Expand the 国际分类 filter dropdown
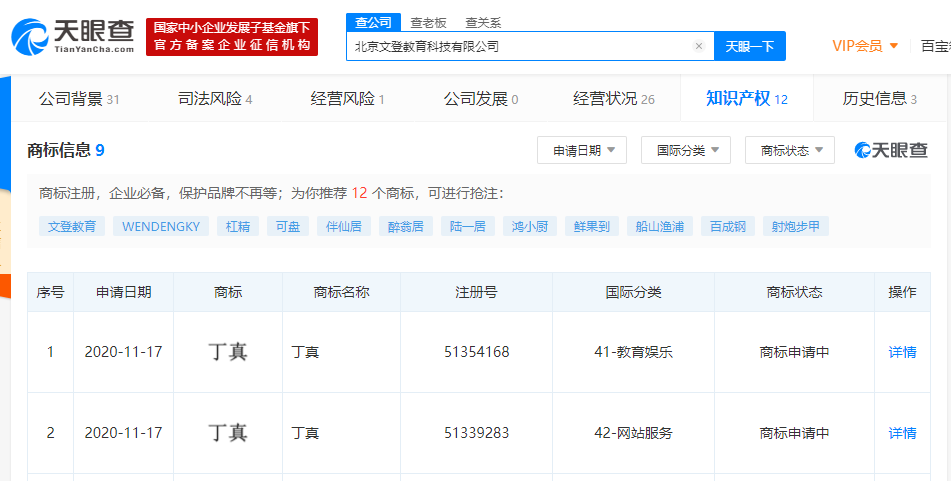Screen dimensions: 951x481 [x=685, y=150]
